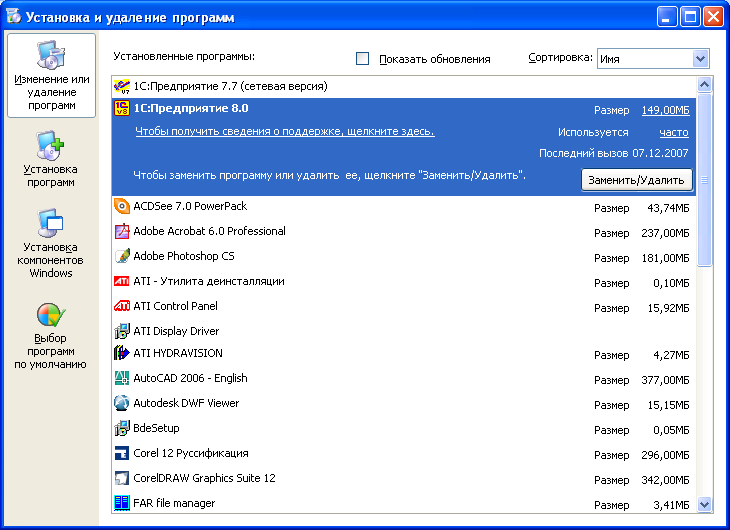Click the 237,00МБ size value
The height and width of the screenshot is (530, 730).
pyautogui.click(x=665, y=233)
